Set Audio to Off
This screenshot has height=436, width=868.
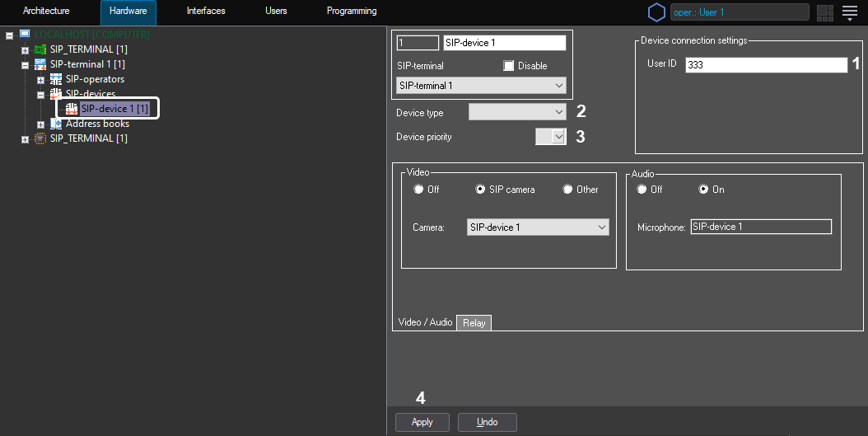pyautogui.click(x=642, y=190)
